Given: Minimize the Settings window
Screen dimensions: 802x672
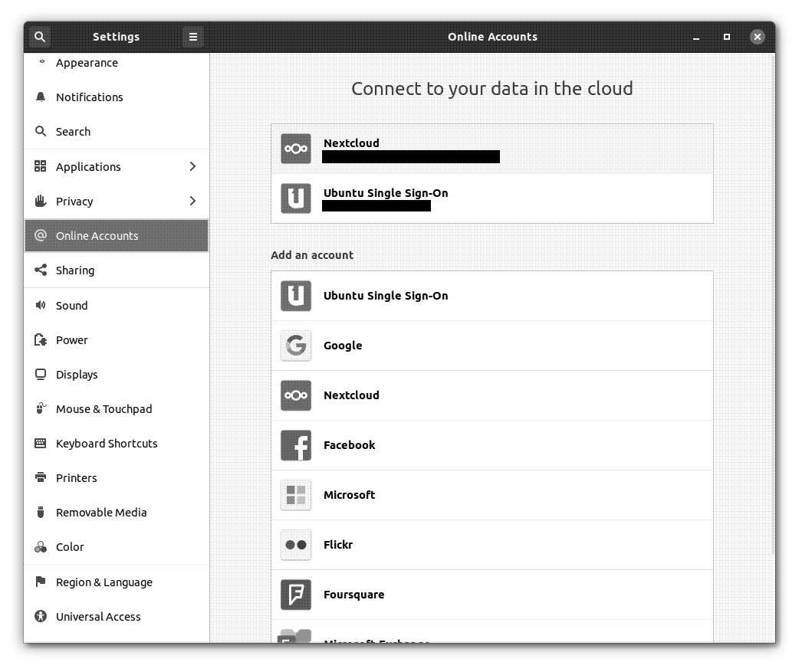Looking at the screenshot, I should click(x=696, y=37).
